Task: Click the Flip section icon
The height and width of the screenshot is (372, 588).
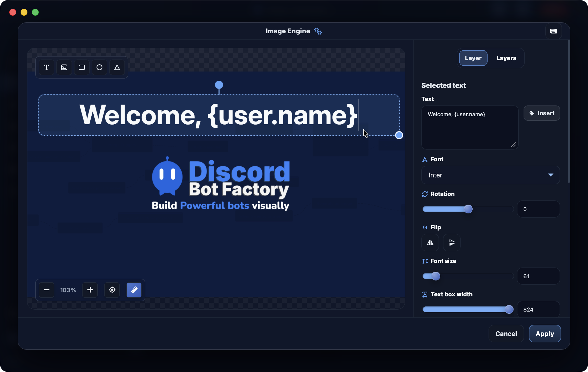Action: coord(425,227)
